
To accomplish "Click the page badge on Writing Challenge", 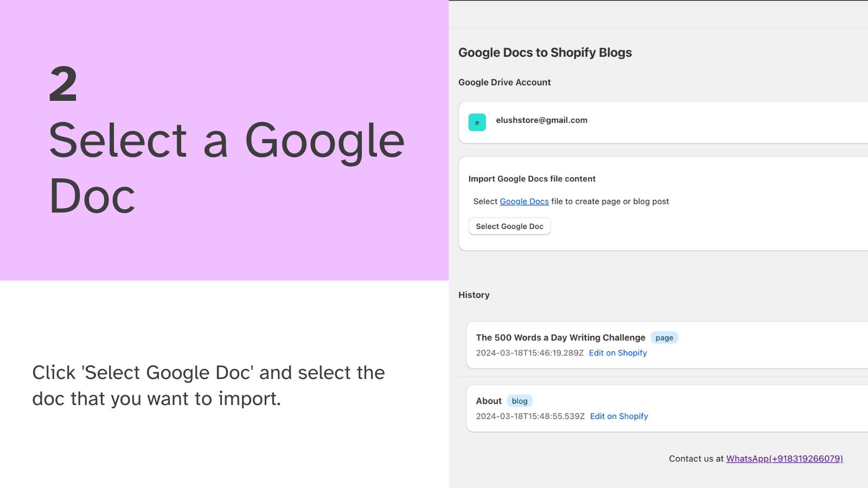I will click(x=664, y=338).
